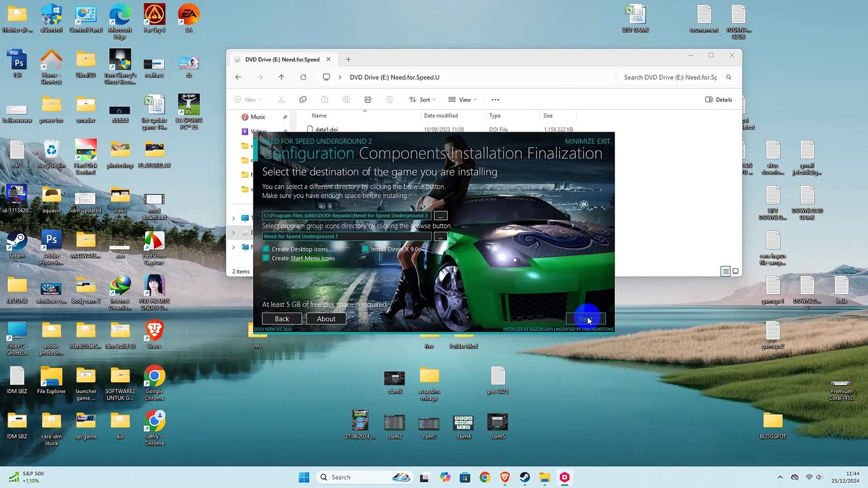The image size is (868, 488).
Task: Toggle Install Direct X 9.0c checkbox
Action: pos(366,249)
